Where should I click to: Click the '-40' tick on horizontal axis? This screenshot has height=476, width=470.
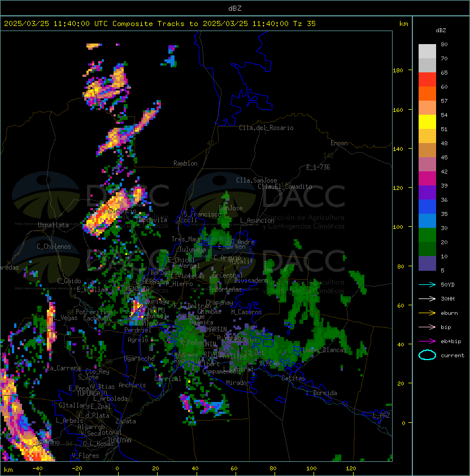(x=37, y=469)
